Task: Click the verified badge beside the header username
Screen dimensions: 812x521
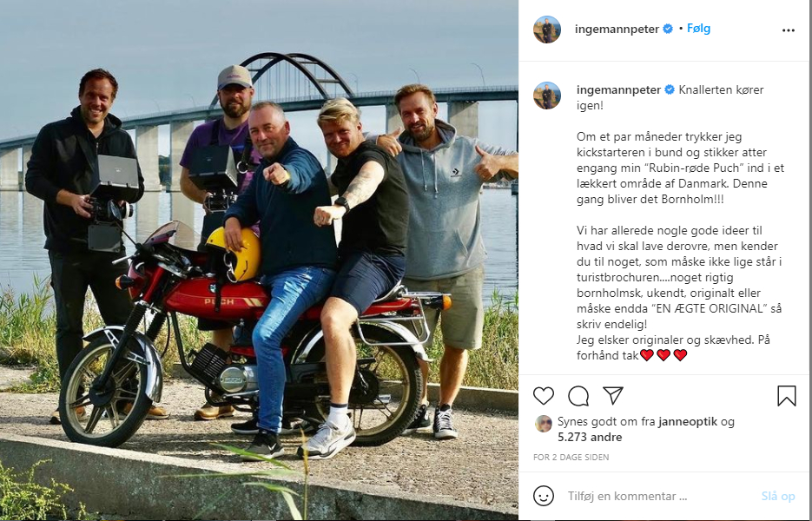Action: tap(668, 29)
